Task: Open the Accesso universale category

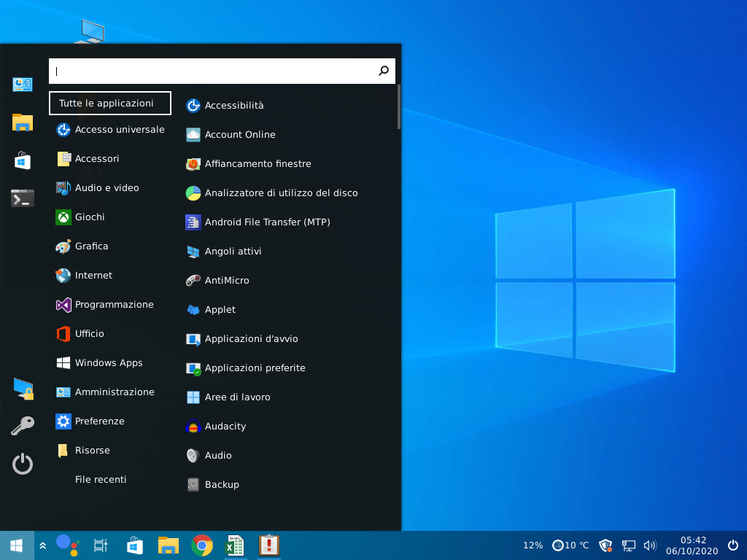Action: [110, 130]
